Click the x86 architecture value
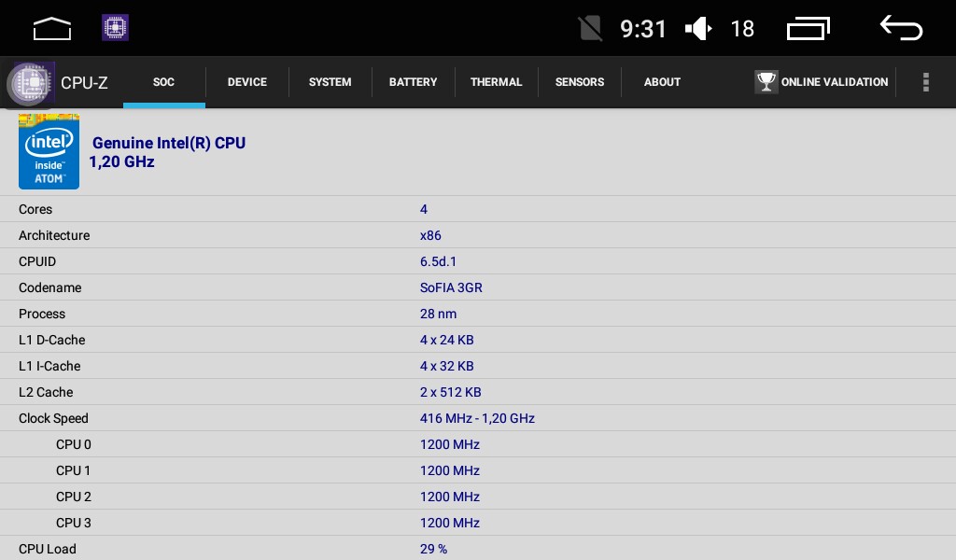The image size is (956, 560). point(430,235)
